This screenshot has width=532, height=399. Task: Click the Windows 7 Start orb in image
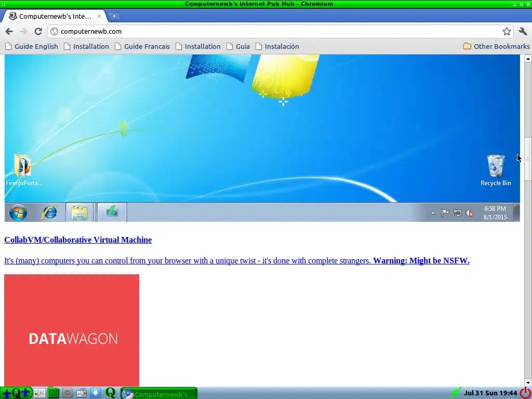click(x=18, y=212)
